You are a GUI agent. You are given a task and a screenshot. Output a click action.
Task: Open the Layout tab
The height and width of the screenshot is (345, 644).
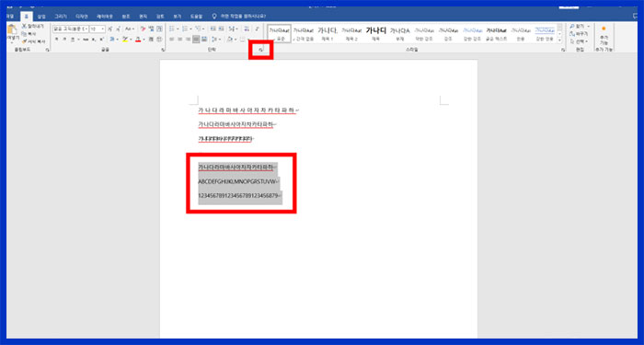coord(104,17)
